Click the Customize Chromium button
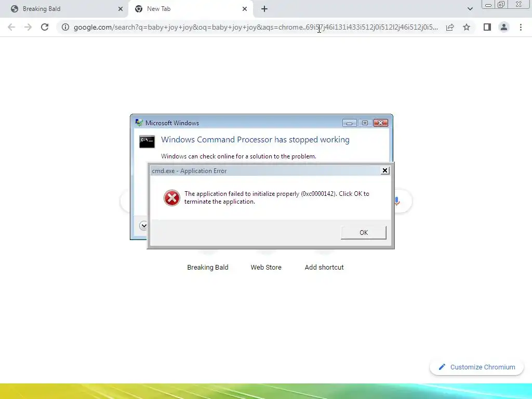The image size is (532, 399). click(477, 367)
